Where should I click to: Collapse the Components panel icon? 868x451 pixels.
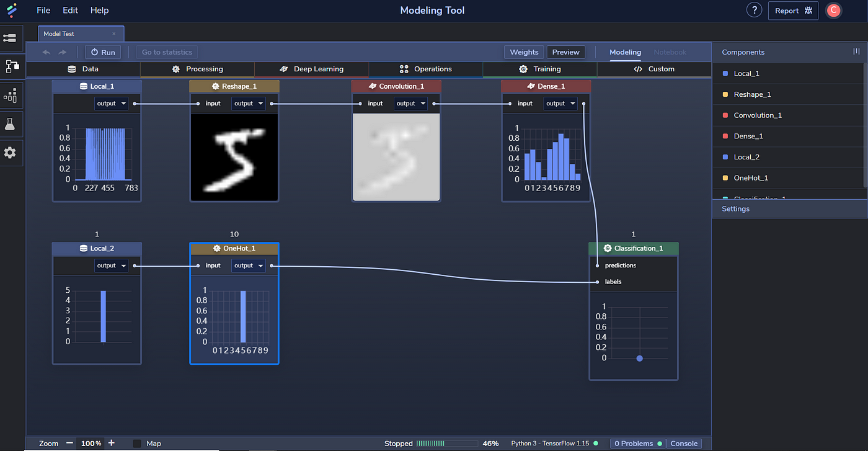tap(856, 52)
